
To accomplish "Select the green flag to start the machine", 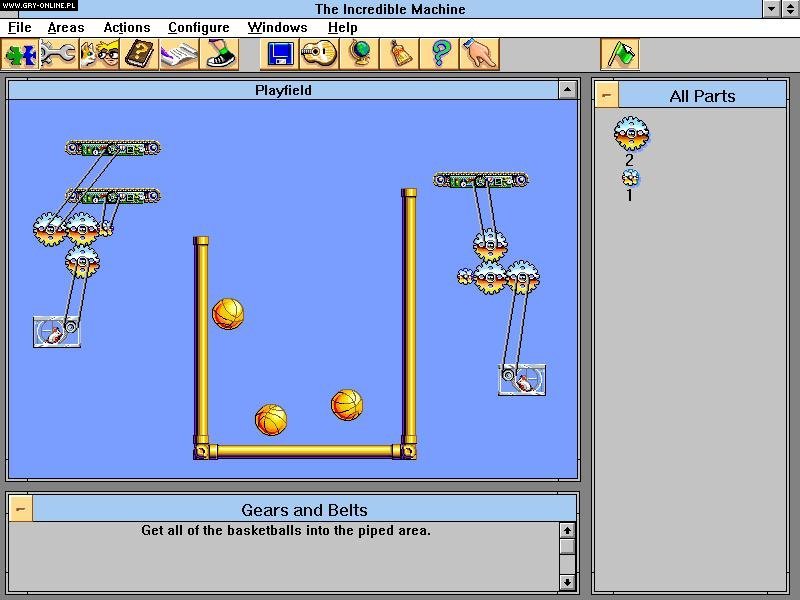I will click(618, 55).
